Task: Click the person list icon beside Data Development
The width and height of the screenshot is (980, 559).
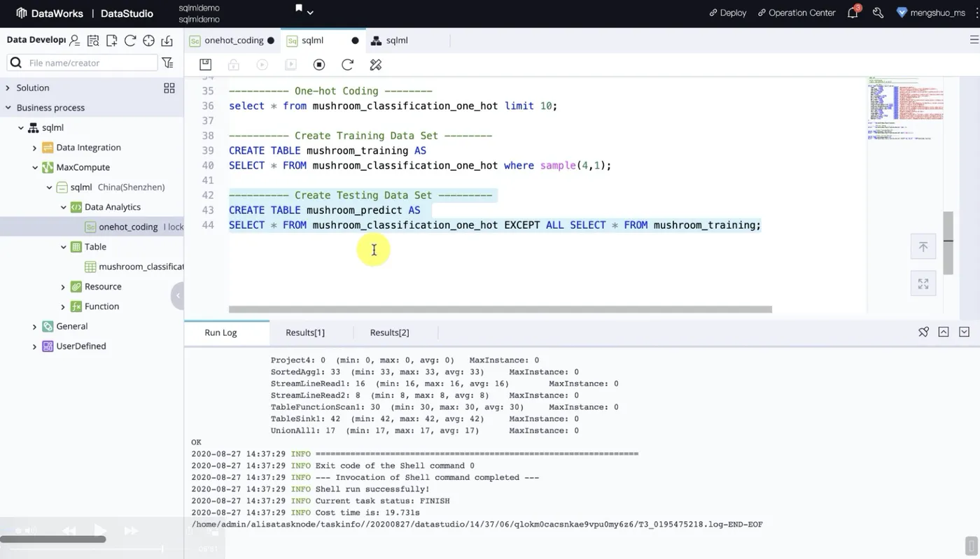Action: (75, 41)
